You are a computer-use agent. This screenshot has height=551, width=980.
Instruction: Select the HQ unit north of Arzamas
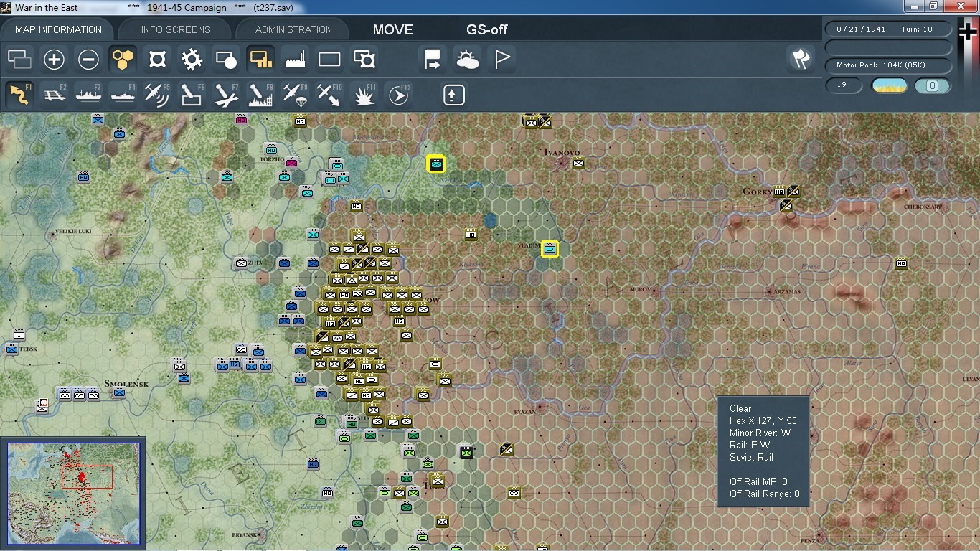click(x=901, y=263)
